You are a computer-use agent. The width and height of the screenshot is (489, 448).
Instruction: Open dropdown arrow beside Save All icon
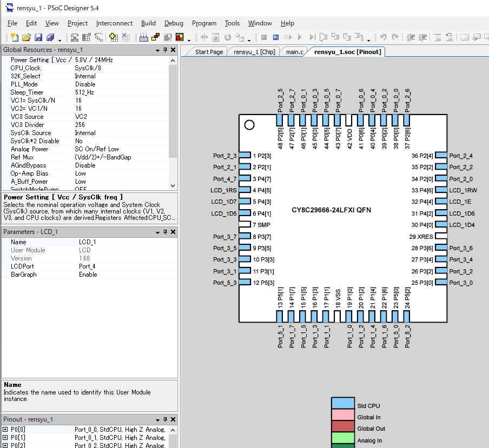[x=60, y=40]
